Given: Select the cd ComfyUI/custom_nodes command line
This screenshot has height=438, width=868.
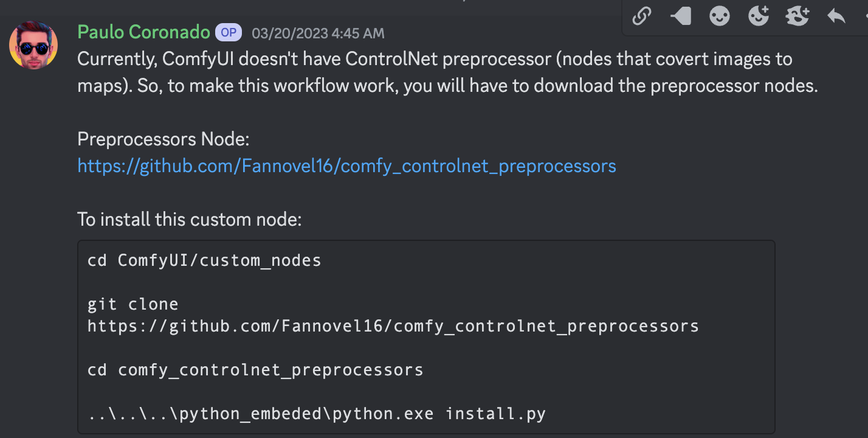Looking at the screenshot, I should [205, 260].
